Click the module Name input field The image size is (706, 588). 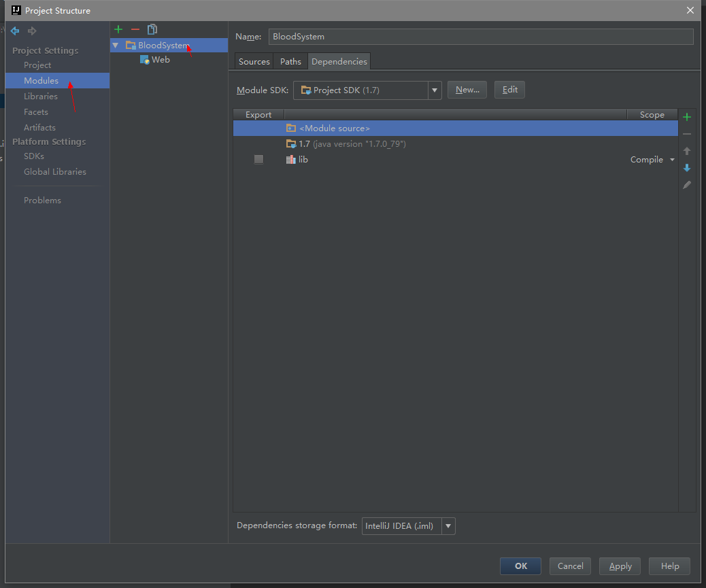click(x=481, y=37)
